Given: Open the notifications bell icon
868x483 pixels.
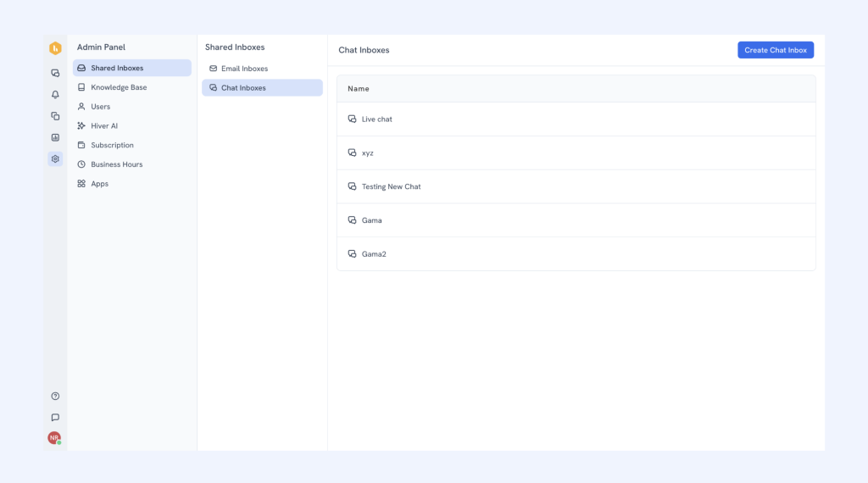Looking at the screenshot, I should click(x=55, y=95).
